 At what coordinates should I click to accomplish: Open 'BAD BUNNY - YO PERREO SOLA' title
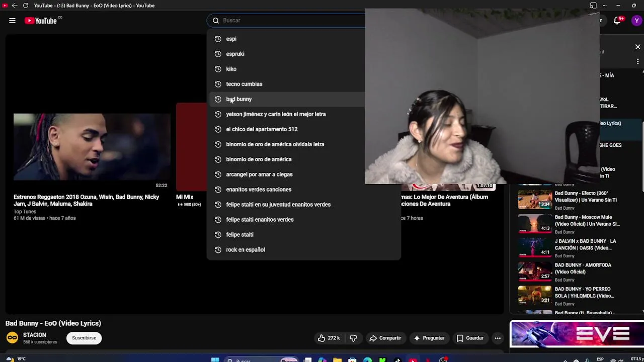[584, 293]
